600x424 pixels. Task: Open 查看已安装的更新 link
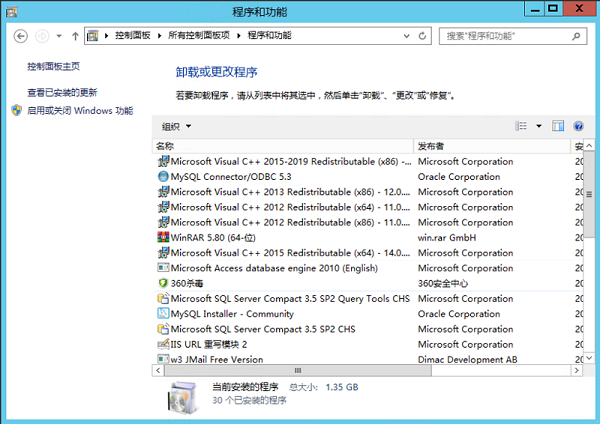tap(62, 93)
